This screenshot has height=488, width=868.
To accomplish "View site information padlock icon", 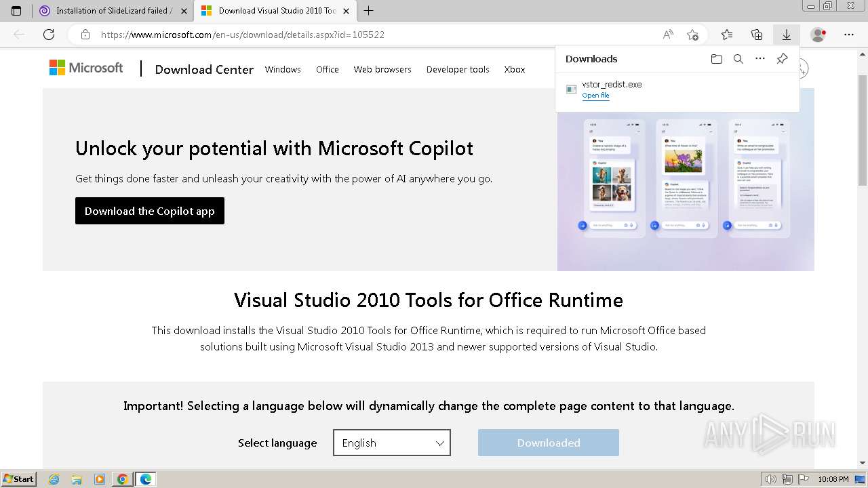I will pyautogui.click(x=85, y=35).
